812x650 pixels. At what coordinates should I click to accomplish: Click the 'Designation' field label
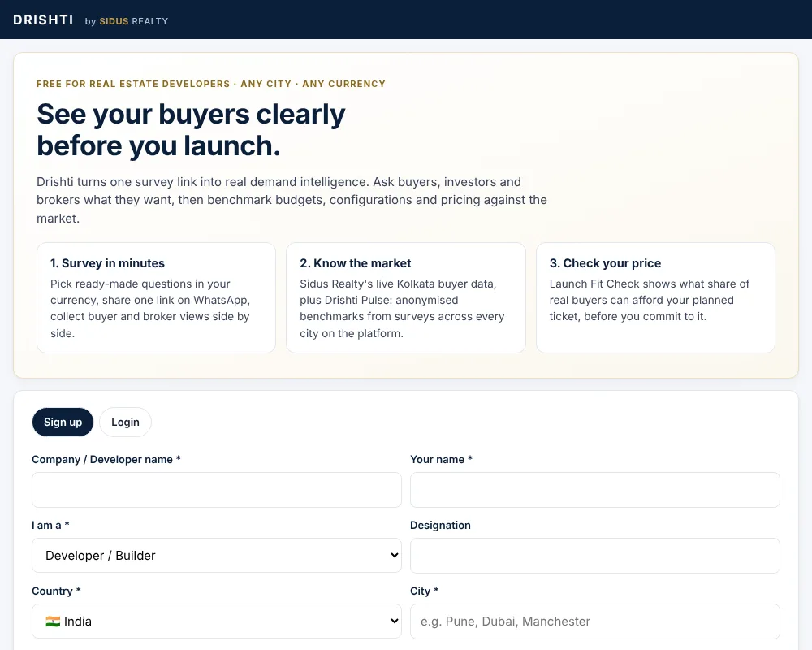pyautogui.click(x=440, y=526)
